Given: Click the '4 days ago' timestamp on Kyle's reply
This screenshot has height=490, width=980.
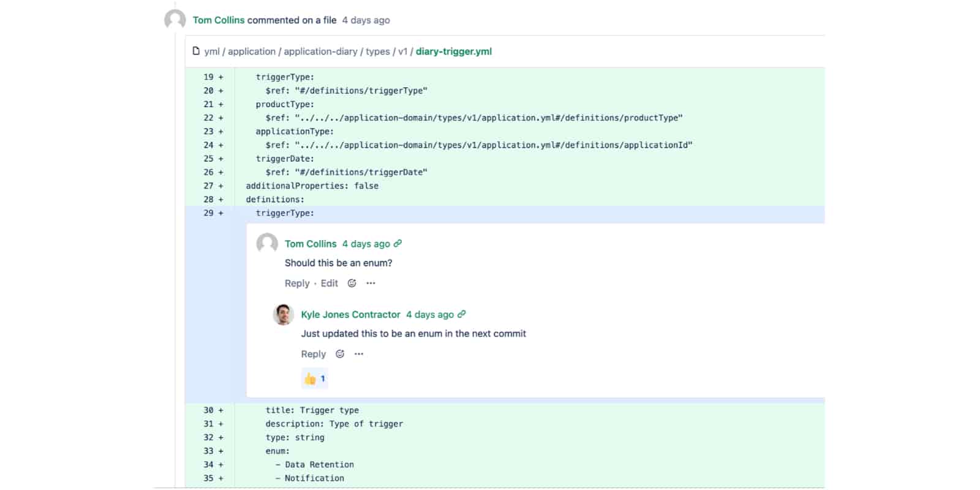Looking at the screenshot, I should click(430, 314).
